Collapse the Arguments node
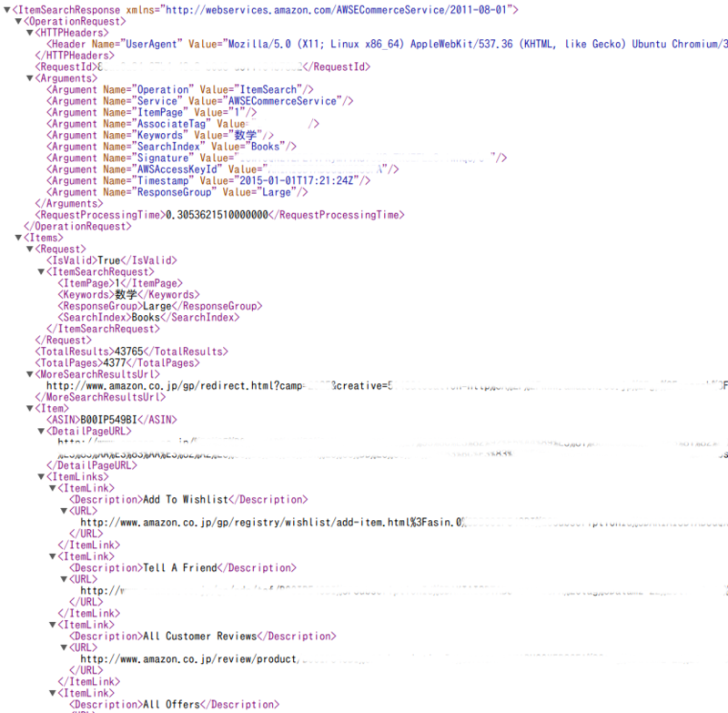 click(30, 78)
